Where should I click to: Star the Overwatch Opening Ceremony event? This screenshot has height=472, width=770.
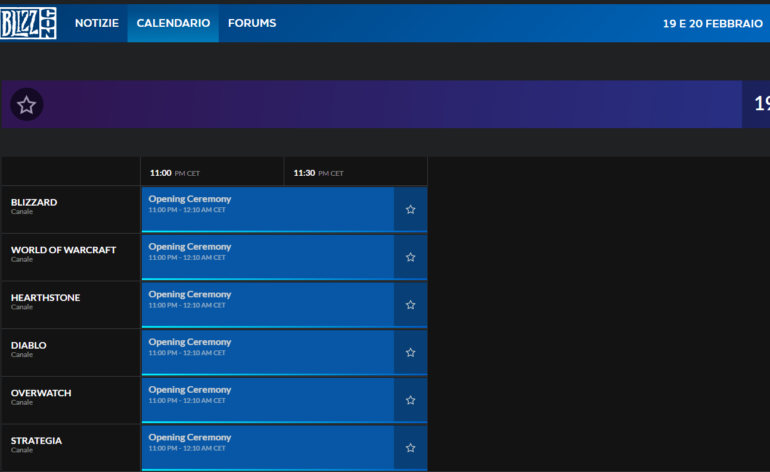[410, 400]
